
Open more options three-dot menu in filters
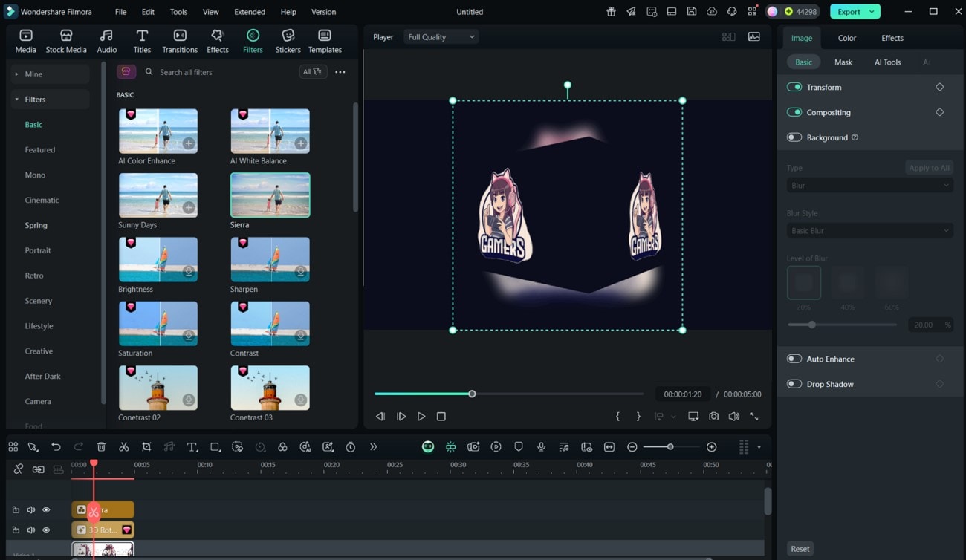[x=340, y=72]
